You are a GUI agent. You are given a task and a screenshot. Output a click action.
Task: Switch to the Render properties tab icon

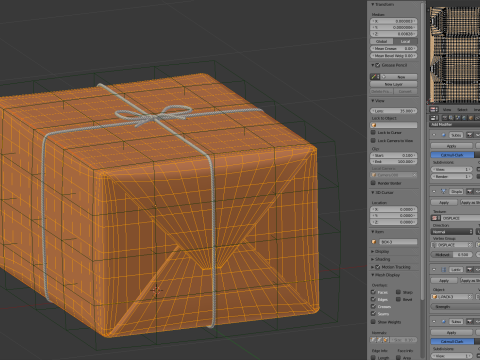pyautogui.click(x=445, y=118)
